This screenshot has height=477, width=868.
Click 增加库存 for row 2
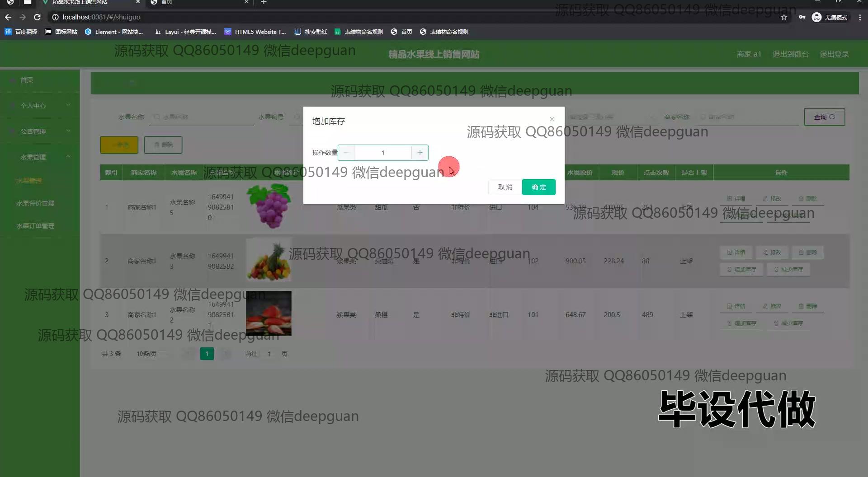(x=741, y=270)
